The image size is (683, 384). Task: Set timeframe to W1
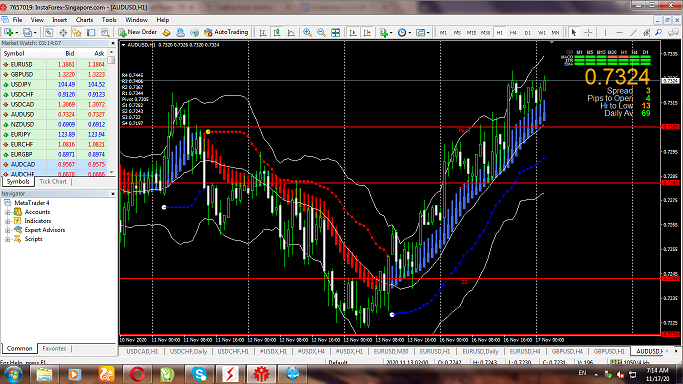coord(541,33)
